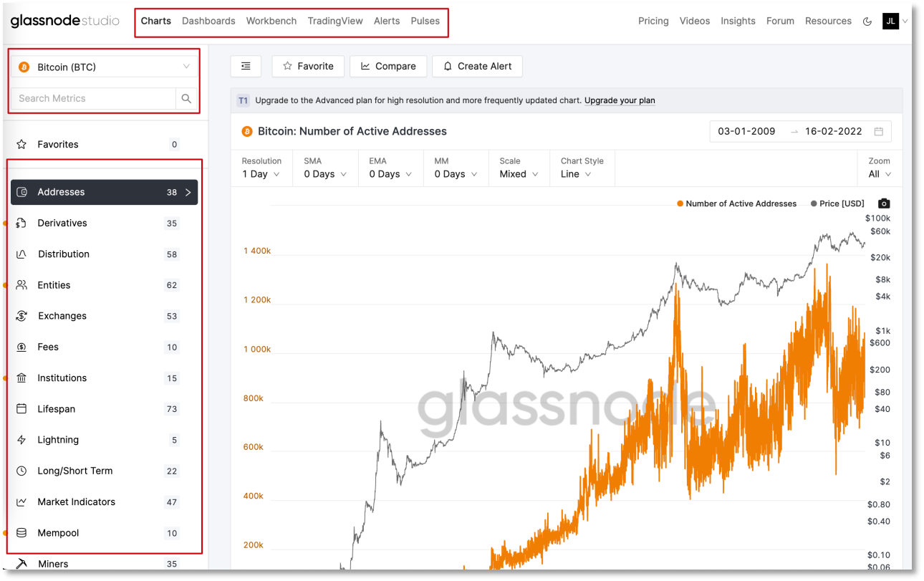Viewport: 924px width, 581px height.
Task: Click the T1 tier badge
Action: point(244,100)
